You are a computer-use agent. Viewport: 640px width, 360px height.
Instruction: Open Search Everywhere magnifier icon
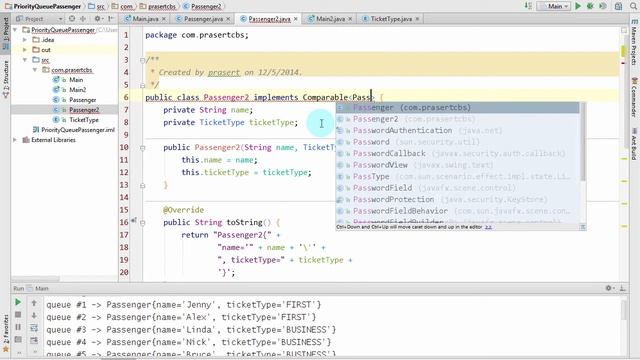tap(633, 6)
